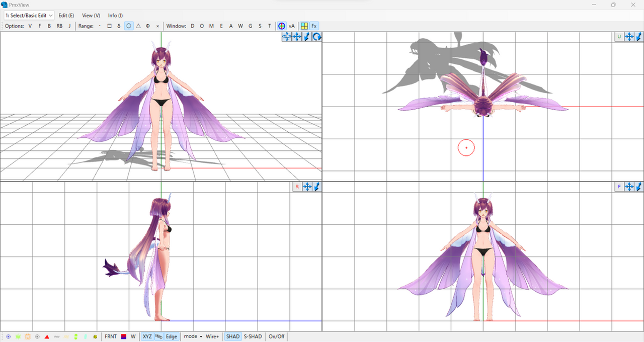Toggle the J (joint) selection option
Screen dimensions: 644x342
pyautogui.click(x=69, y=26)
